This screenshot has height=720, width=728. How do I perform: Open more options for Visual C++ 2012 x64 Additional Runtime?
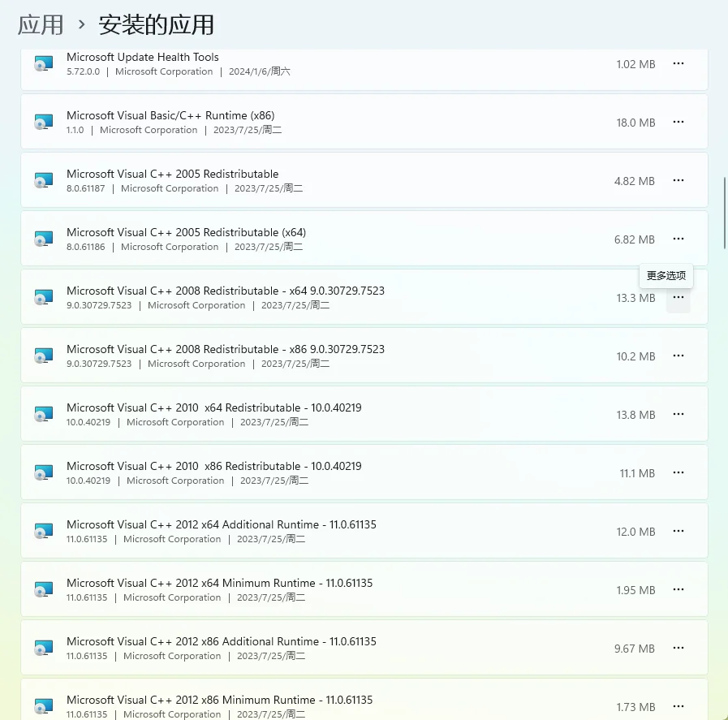(x=678, y=531)
